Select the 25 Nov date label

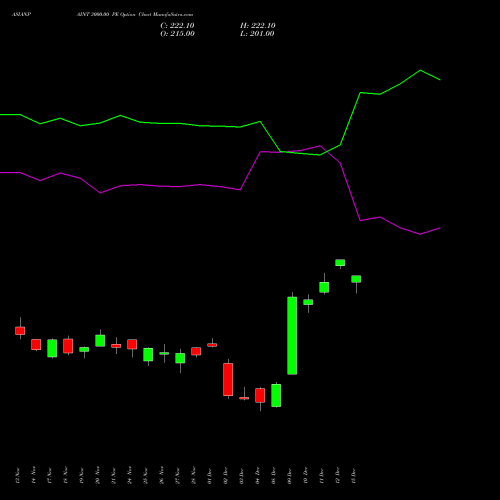pyautogui.click(x=146, y=475)
